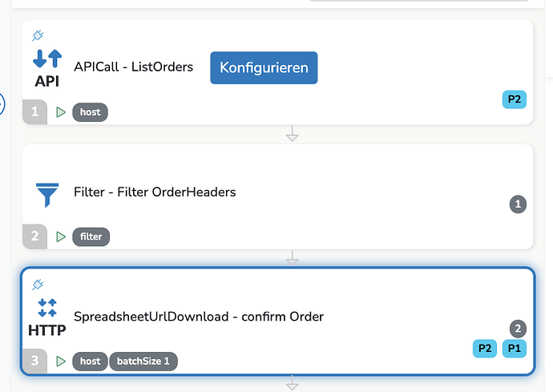Image resolution: width=553 pixels, height=392 pixels.
Task: Run the Filter step with its play icon
Action: [x=61, y=236]
